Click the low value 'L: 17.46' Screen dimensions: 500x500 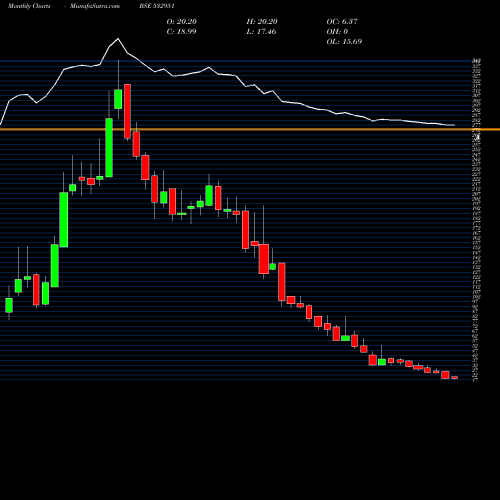point(261,32)
